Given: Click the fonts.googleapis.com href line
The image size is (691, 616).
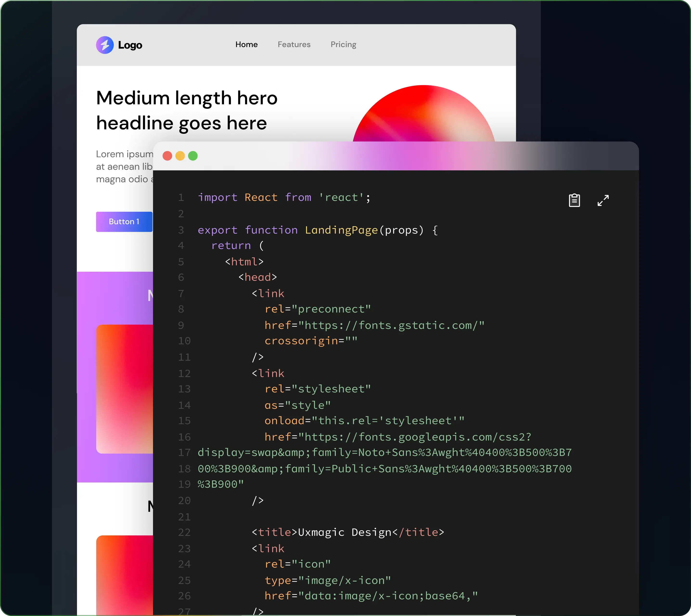Looking at the screenshot, I should click(398, 437).
